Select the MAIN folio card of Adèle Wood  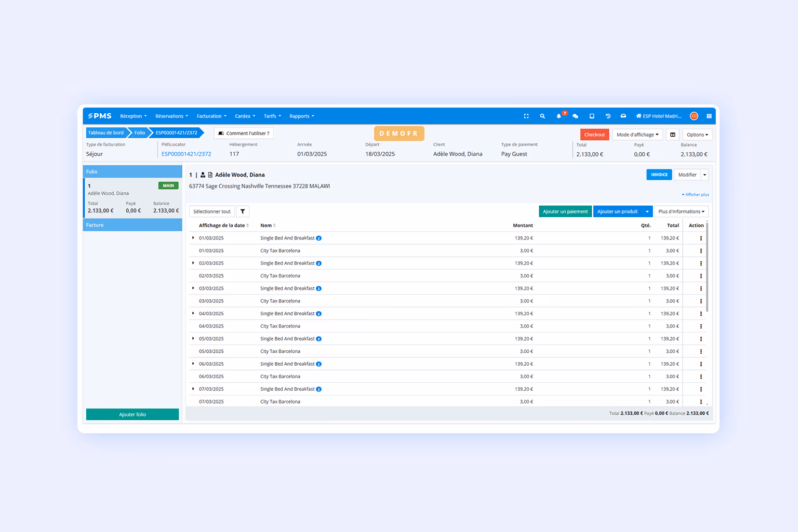[x=132, y=198]
